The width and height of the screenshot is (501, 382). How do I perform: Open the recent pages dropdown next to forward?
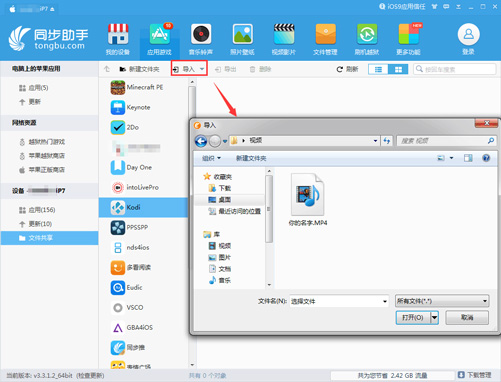(225, 141)
